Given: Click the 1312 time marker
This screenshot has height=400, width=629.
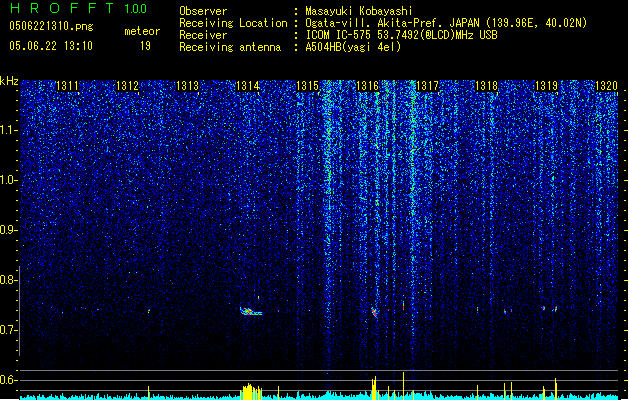Looking at the screenshot, I should coord(127,86).
